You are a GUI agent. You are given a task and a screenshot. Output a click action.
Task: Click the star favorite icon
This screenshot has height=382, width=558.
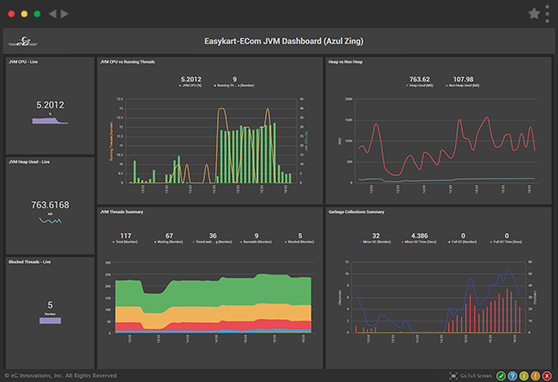click(534, 14)
